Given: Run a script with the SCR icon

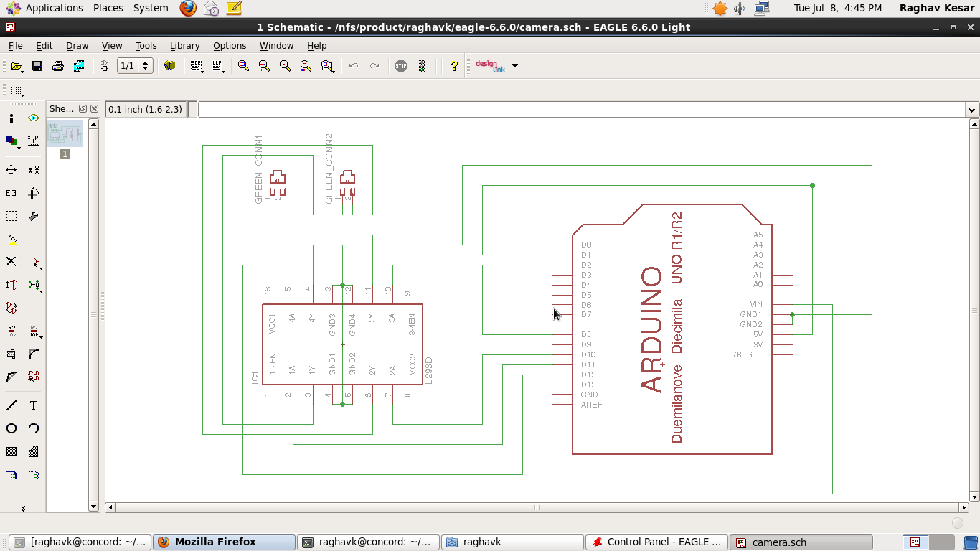Looking at the screenshot, I should point(196,66).
